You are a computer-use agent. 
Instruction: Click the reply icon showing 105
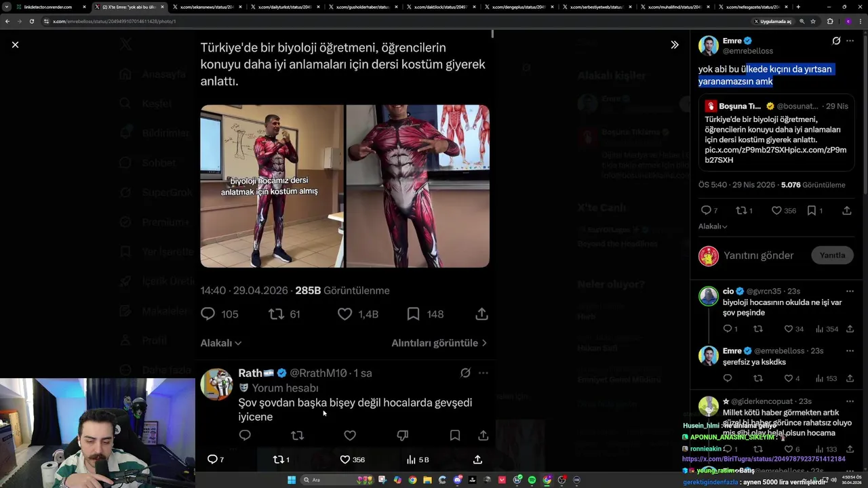coord(208,314)
